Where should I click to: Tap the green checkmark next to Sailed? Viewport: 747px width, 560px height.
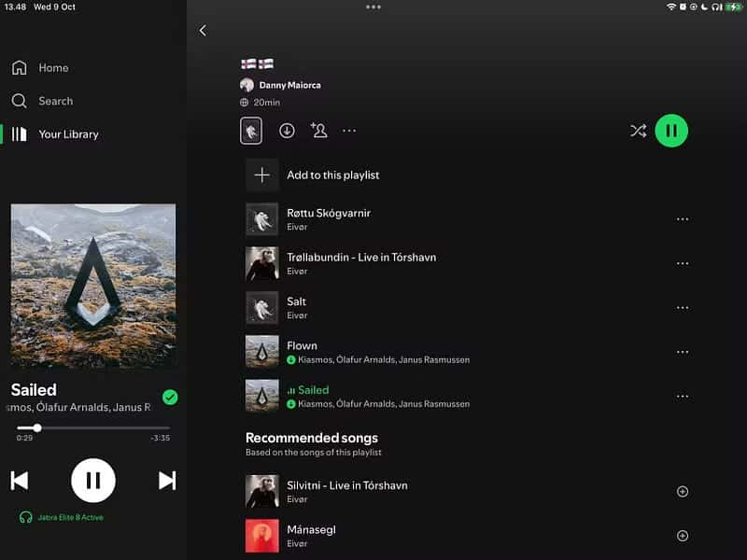170,398
